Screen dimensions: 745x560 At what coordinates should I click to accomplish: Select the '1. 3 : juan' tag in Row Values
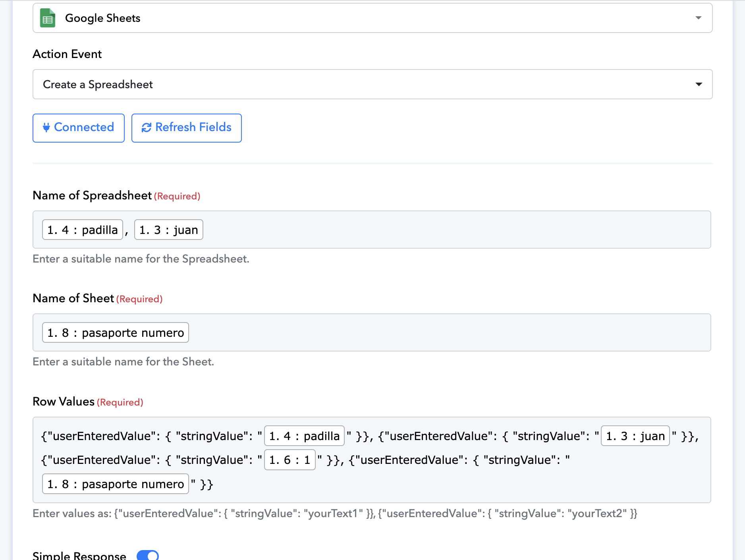click(635, 436)
